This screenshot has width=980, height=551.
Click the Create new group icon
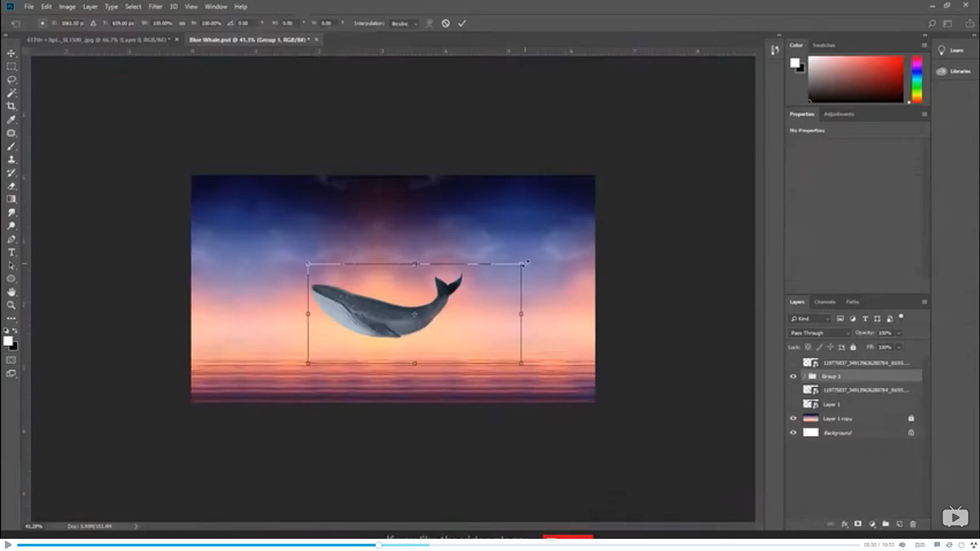coord(884,522)
